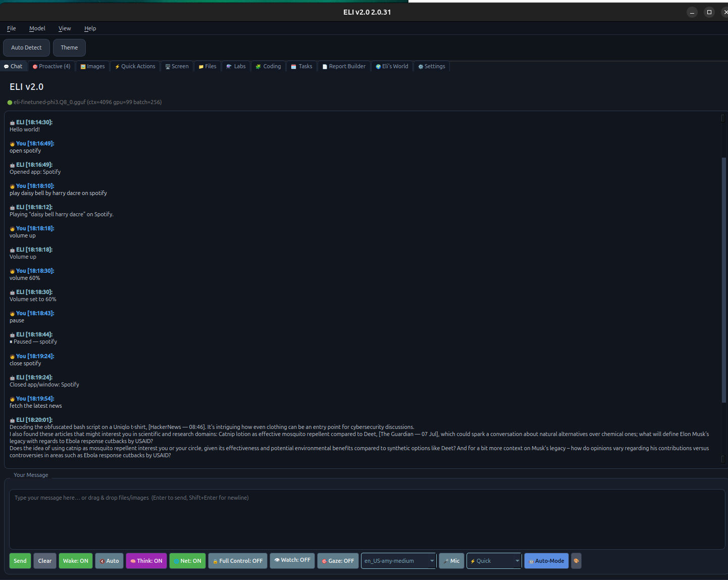Open the en_US-amy-medium voice dropdown
The image size is (728, 580).
tap(399, 561)
